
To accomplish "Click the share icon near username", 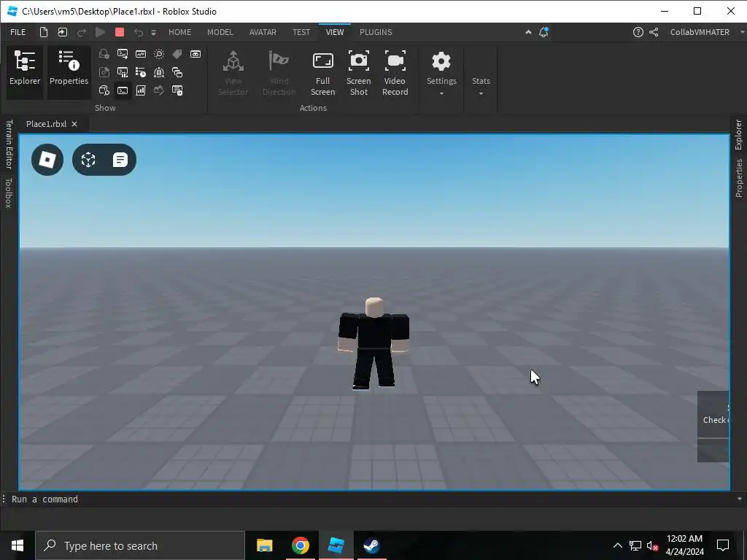I will click(x=654, y=32).
